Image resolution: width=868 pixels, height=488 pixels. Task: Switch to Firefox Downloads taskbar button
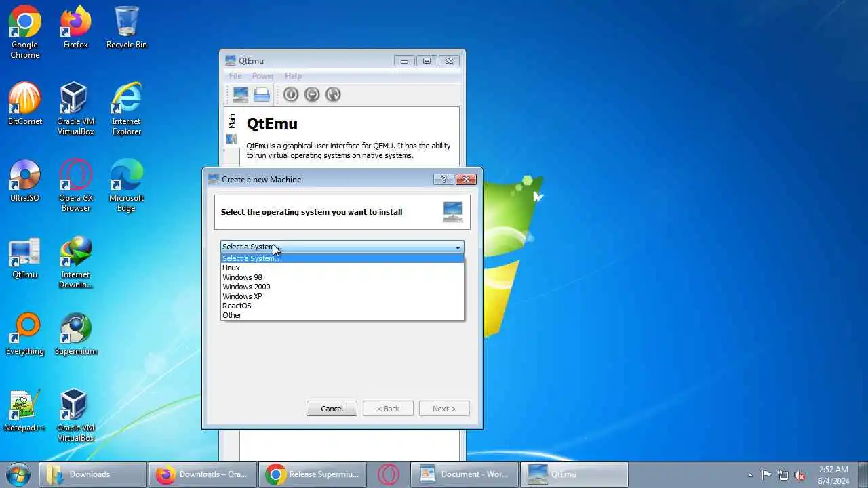coord(203,474)
